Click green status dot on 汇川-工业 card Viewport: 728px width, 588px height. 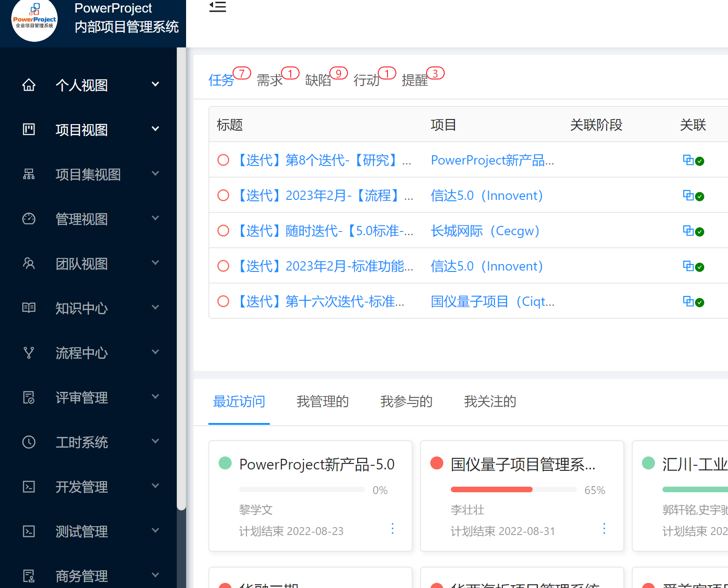point(648,463)
